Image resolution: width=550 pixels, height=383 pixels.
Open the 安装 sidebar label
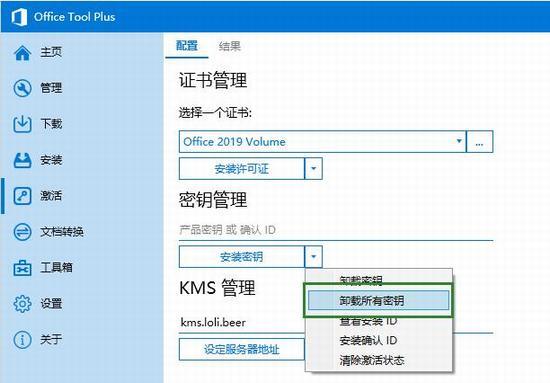click(x=51, y=160)
